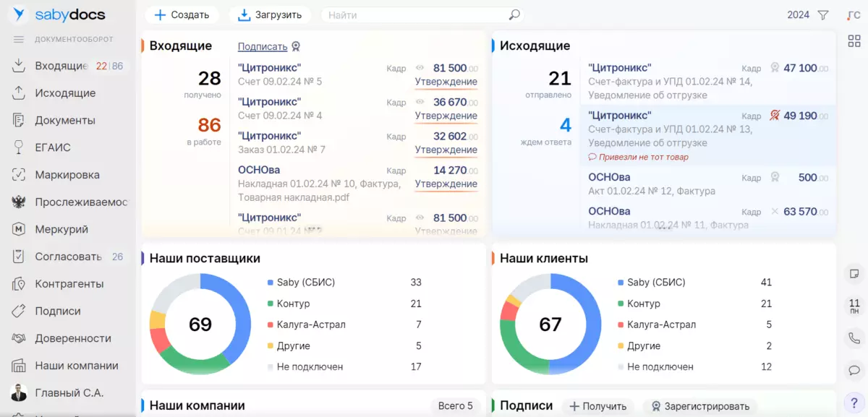
Task: Click the 69 suppliers donut chart center
Action: pyautogui.click(x=200, y=324)
